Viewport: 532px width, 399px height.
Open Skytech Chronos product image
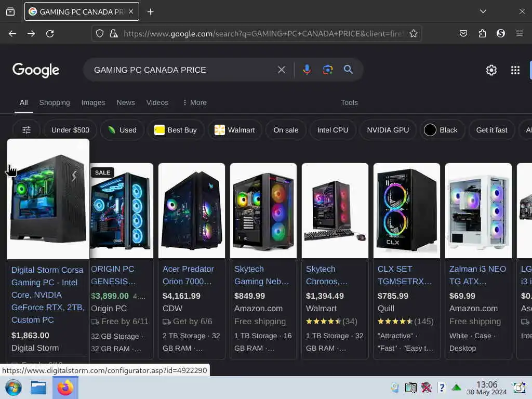(x=335, y=211)
